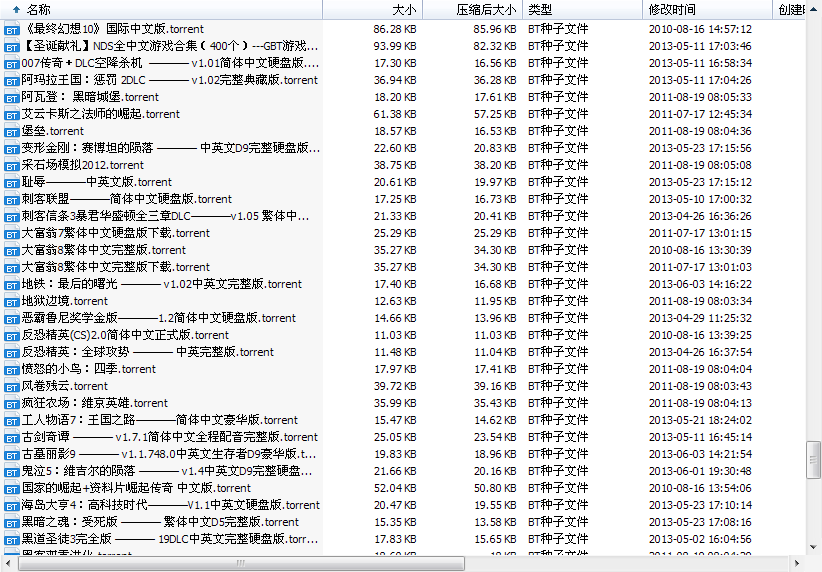Click BT icon of 恶霸鲁尼奖学金版

pyautogui.click(x=12, y=319)
